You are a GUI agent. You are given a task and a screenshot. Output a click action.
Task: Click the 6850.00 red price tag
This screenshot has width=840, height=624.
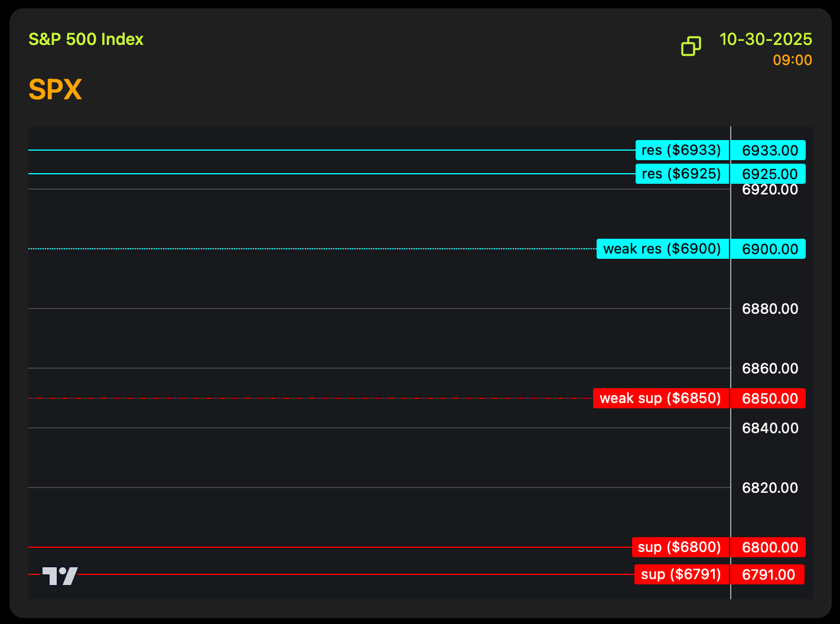[769, 399]
